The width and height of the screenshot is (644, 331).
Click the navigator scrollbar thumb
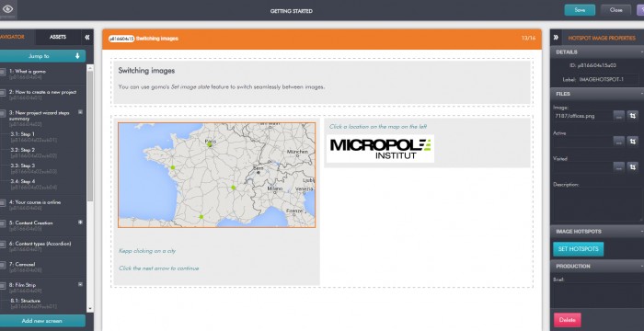90,135
